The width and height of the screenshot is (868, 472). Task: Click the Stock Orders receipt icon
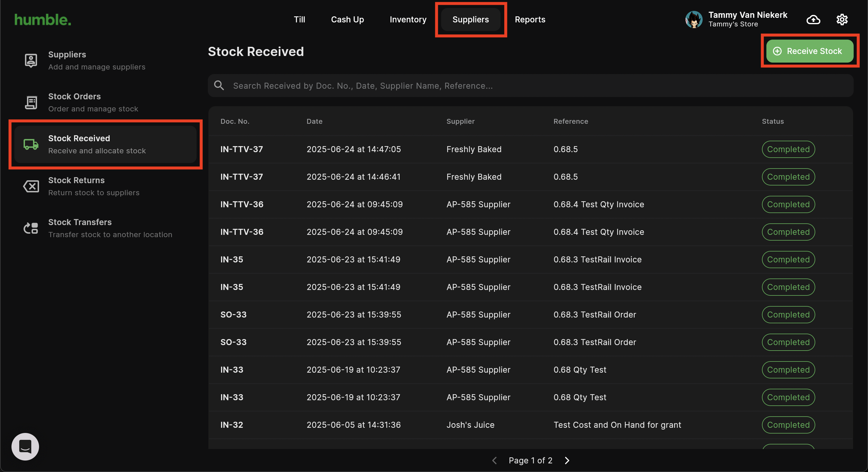point(31,102)
